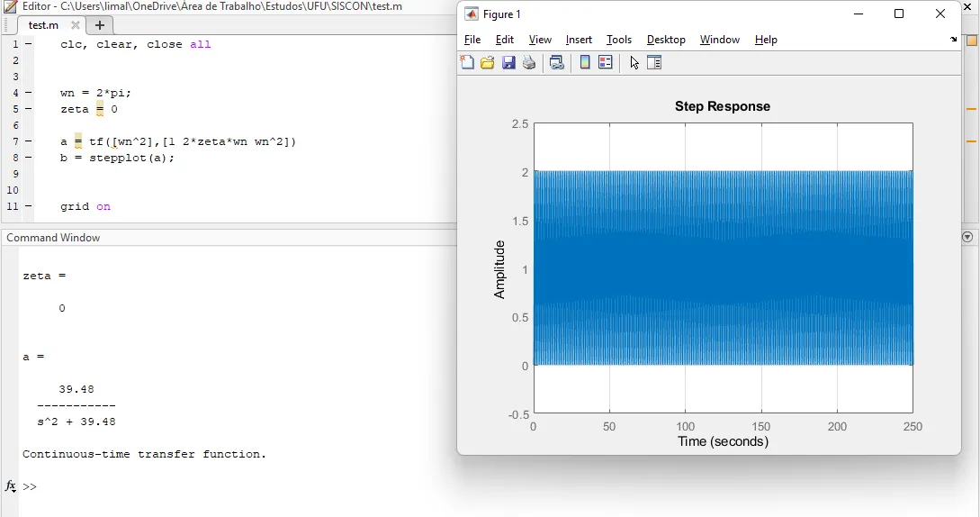Screen dimensions: 980x517
Task: Save the figure with the floppy disk icon
Action: 508,62
